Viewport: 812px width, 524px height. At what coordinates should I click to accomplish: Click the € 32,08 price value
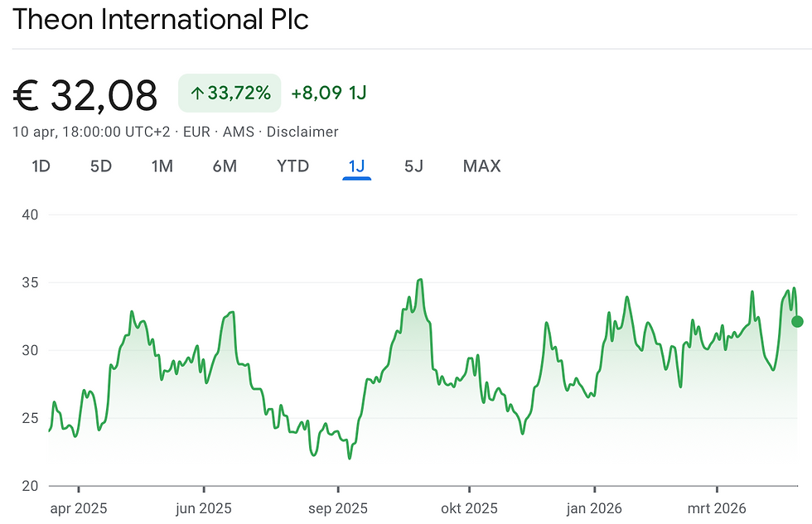85,95
